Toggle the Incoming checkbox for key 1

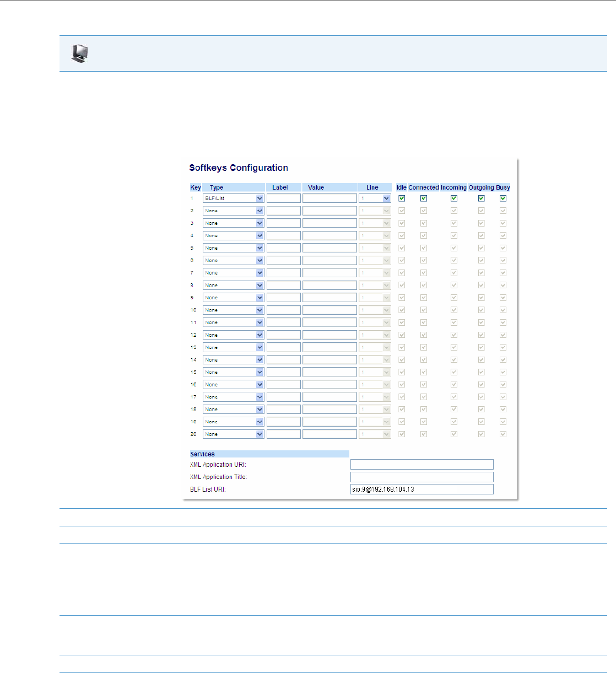click(454, 198)
